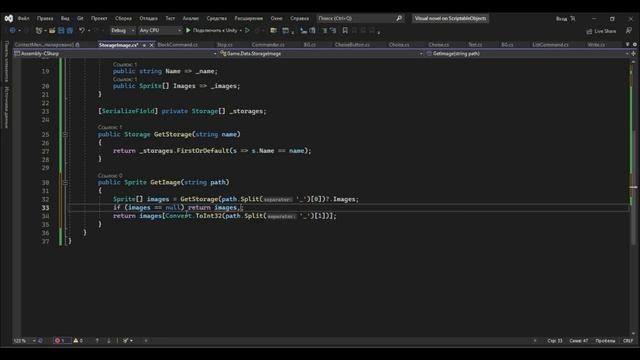Switch to the ChoiseButton.cs tab

point(352,44)
